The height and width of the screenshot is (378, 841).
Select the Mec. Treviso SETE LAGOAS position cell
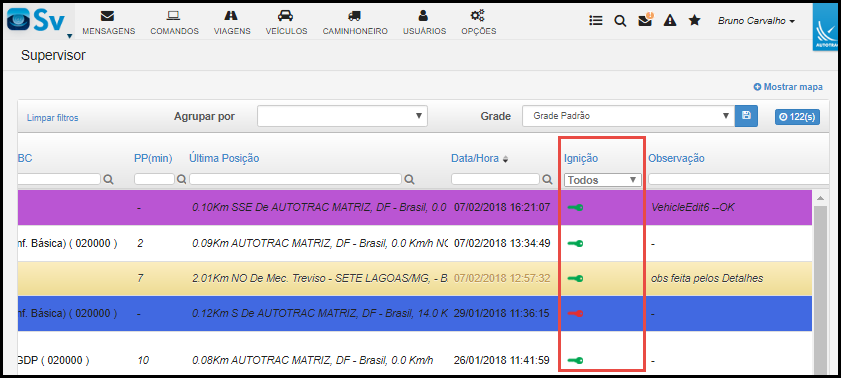click(320, 278)
